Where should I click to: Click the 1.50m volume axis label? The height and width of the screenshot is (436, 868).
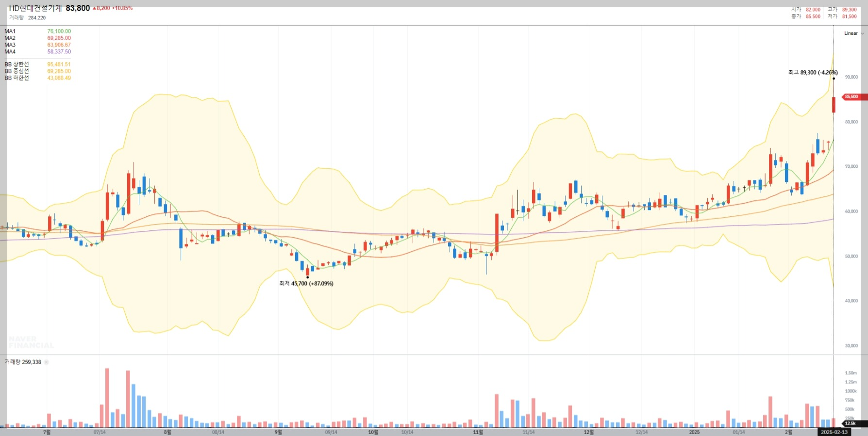[851, 373]
